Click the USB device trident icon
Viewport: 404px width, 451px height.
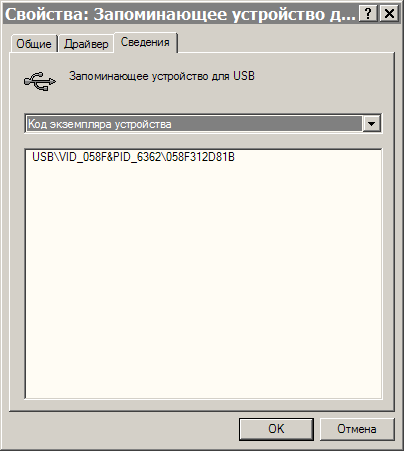40,81
